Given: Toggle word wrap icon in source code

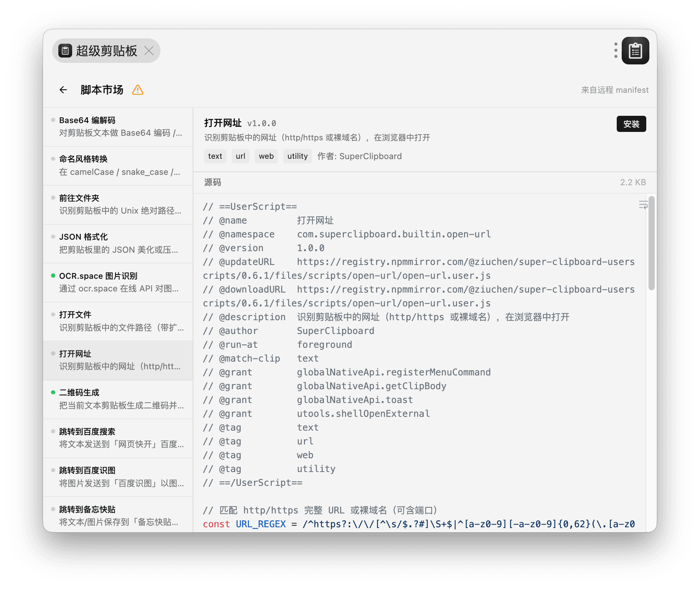Looking at the screenshot, I should pyautogui.click(x=643, y=205).
